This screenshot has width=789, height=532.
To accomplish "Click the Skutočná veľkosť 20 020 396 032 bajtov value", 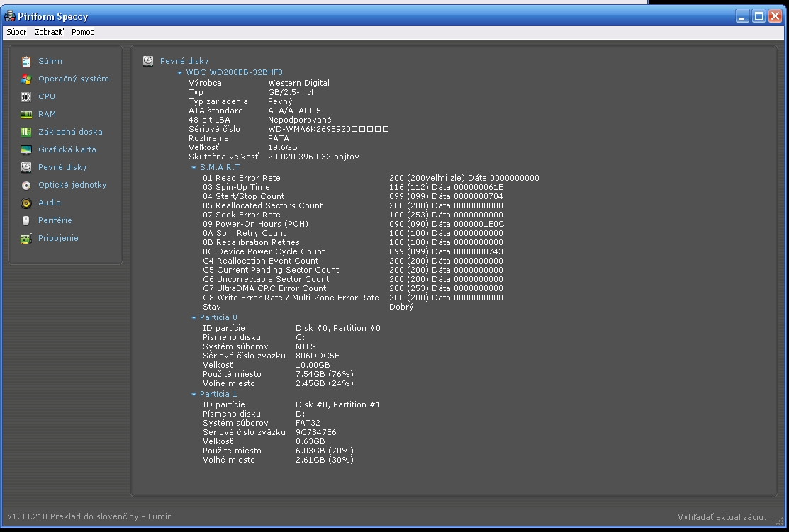I will coord(313,157).
